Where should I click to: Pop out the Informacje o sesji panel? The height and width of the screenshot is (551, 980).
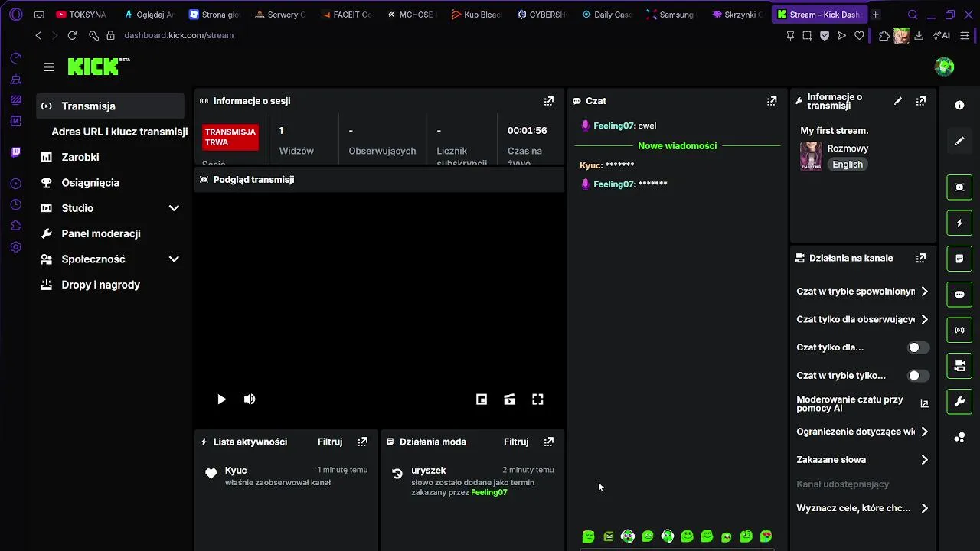pyautogui.click(x=548, y=101)
